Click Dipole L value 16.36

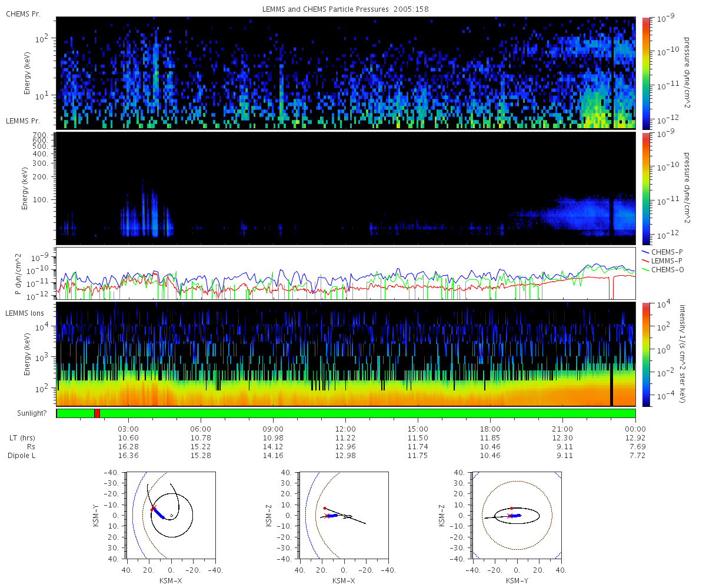coord(128,456)
